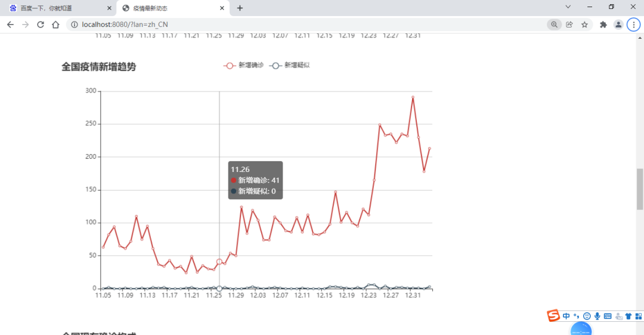Open a new browser tab
The height and width of the screenshot is (335, 644).
pos(240,8)
